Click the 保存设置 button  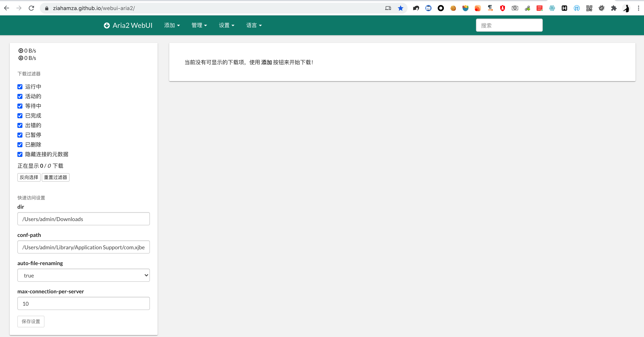click(31, 322)
